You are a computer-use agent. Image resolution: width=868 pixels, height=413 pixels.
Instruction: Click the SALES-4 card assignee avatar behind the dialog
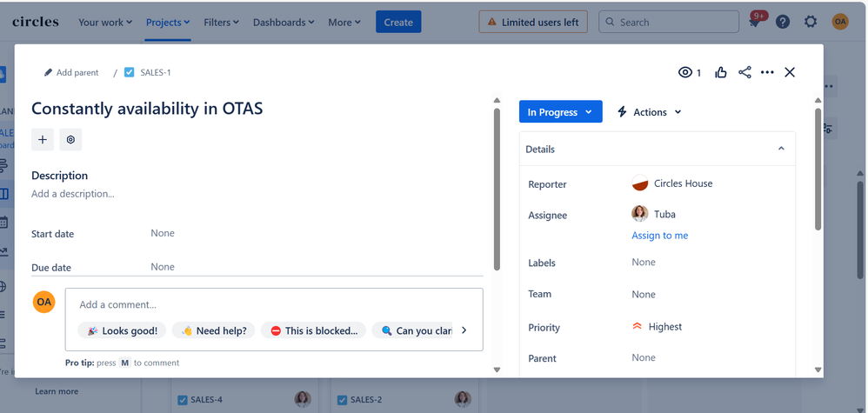click(303, 399)
